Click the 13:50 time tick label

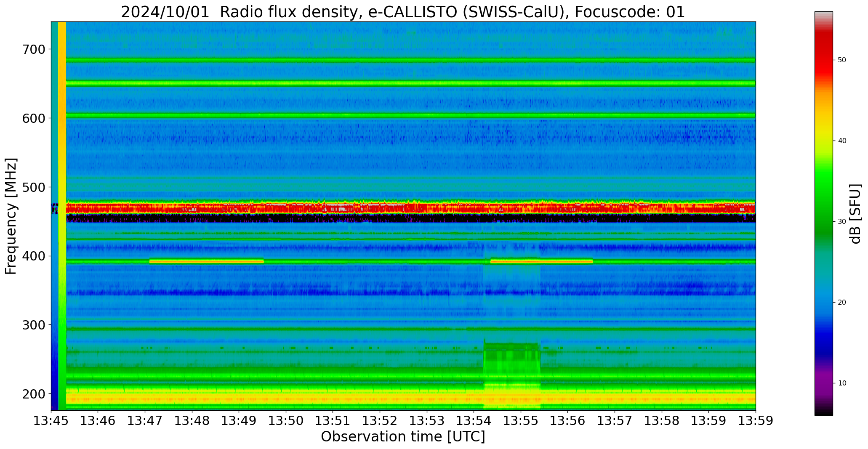point(286,421)
